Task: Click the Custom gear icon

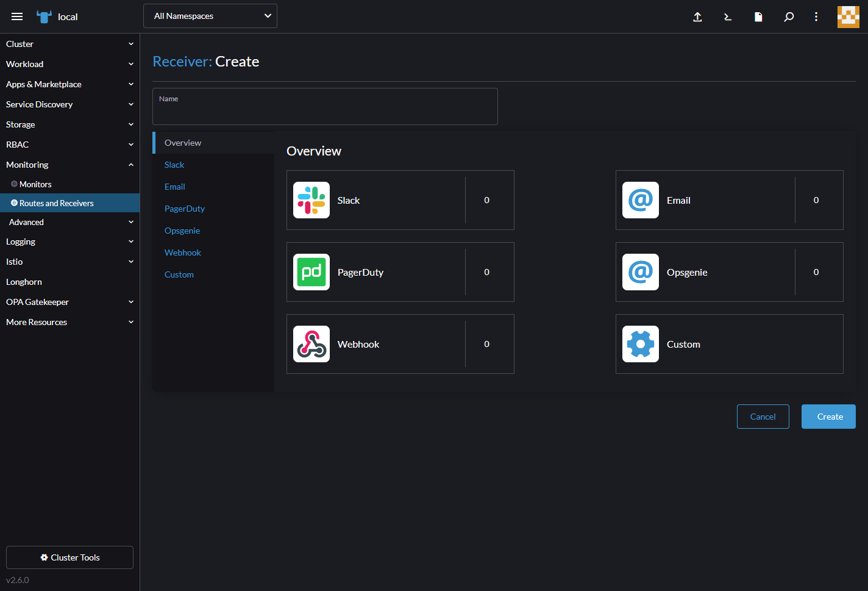Action: point(641,344)
